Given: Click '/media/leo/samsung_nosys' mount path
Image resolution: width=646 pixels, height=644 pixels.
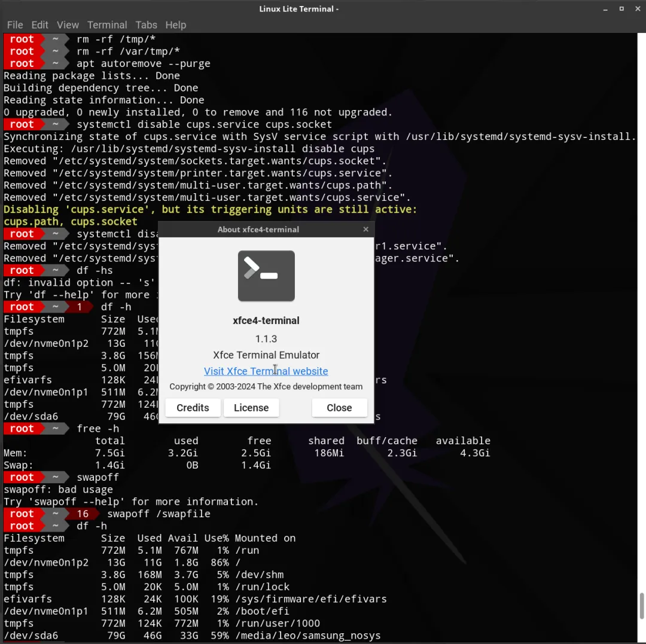Looking at the screenshot, I should [x=308, y=636].
